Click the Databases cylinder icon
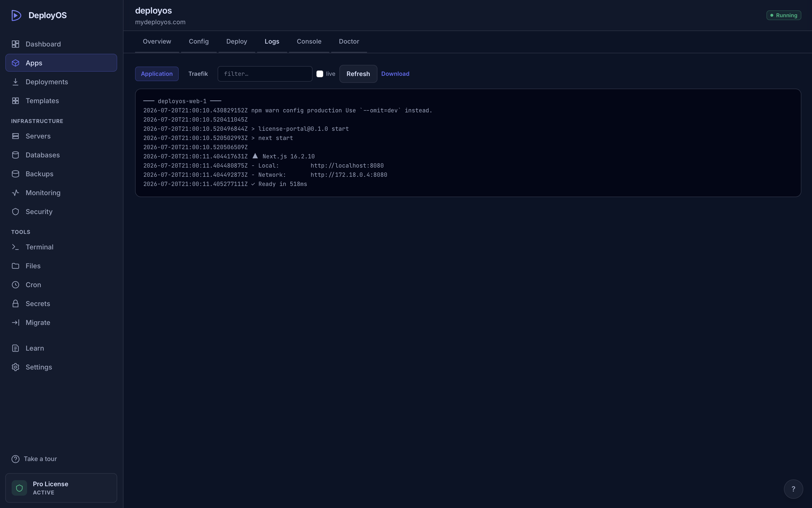This screenshot has height=508, width=812. pyautogui.click(x=15, y=155)
